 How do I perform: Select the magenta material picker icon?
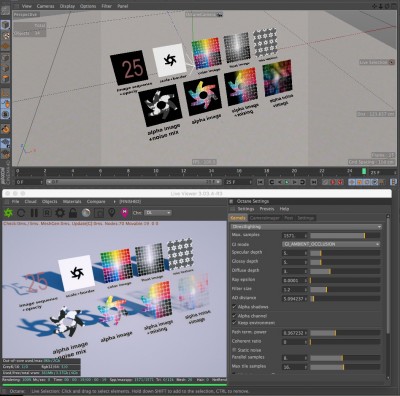pyautogui.click(x=124, y=213)
